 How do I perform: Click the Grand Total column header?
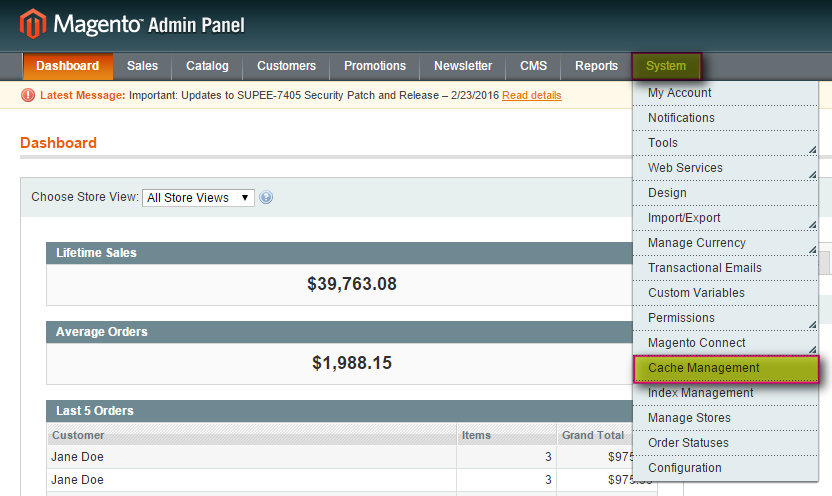pyautogui.click(x=594, y=435)
